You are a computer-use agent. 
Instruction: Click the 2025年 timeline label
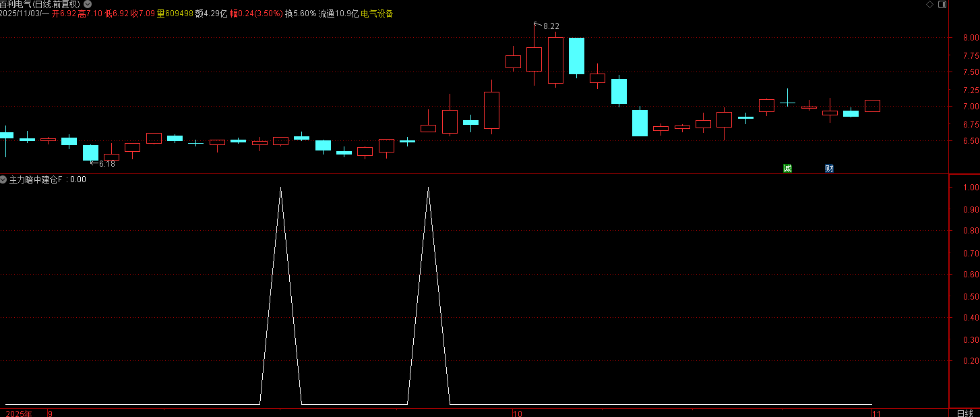(x=18, y=413)
